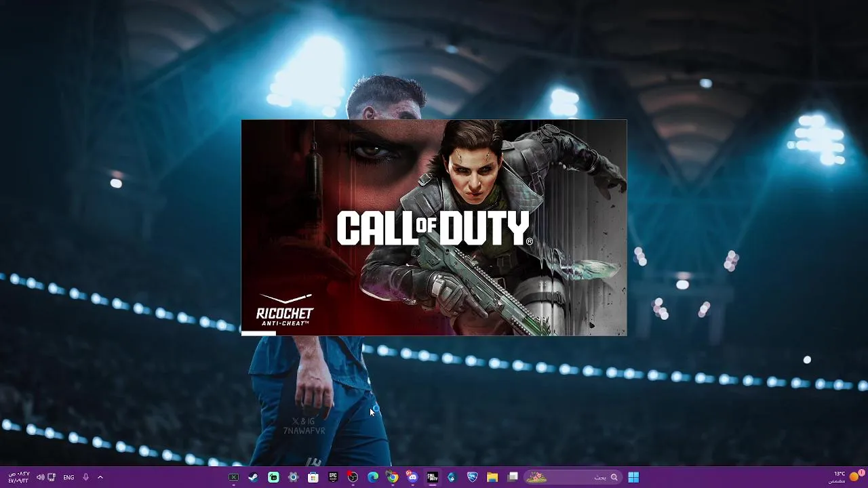This screenshot has width=868, height=488.
Task: Open Discord from the taskbar
Action: point(412,477)
